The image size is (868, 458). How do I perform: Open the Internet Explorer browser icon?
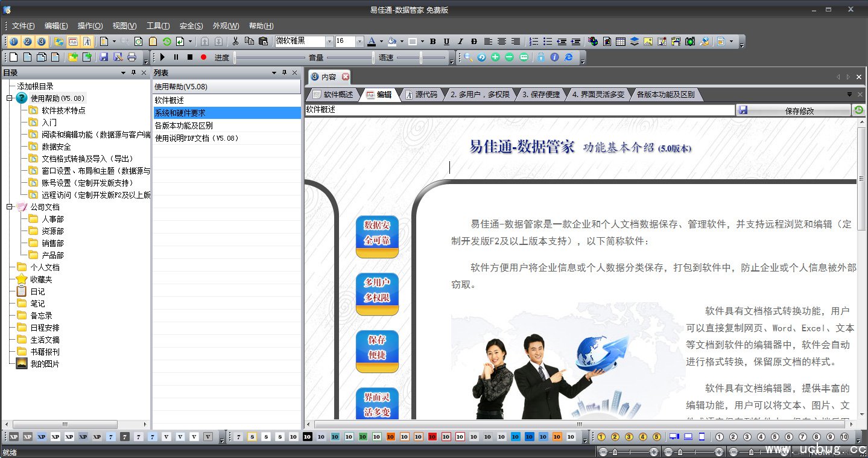(x=568, y=57)
